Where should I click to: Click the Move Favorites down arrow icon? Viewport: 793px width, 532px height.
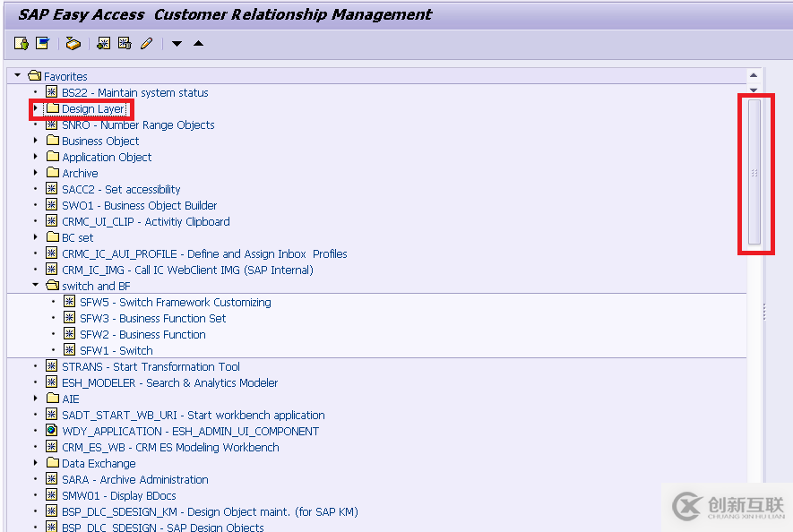click(176, 43)
